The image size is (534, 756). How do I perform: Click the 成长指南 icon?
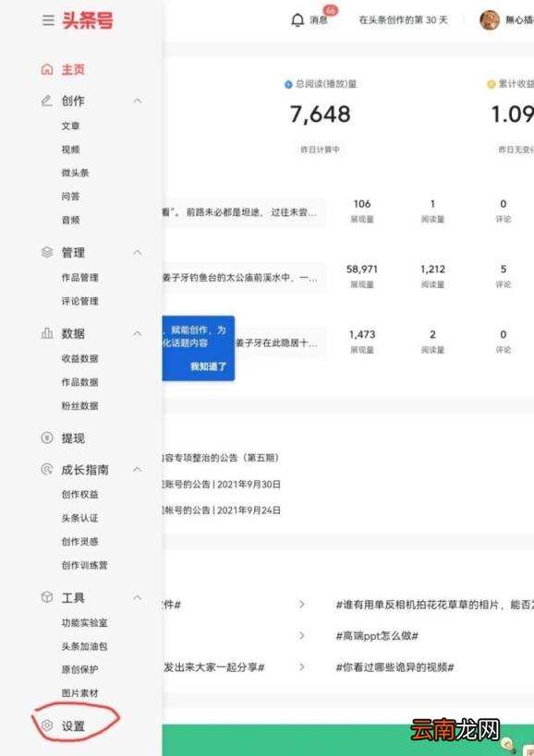47,469
